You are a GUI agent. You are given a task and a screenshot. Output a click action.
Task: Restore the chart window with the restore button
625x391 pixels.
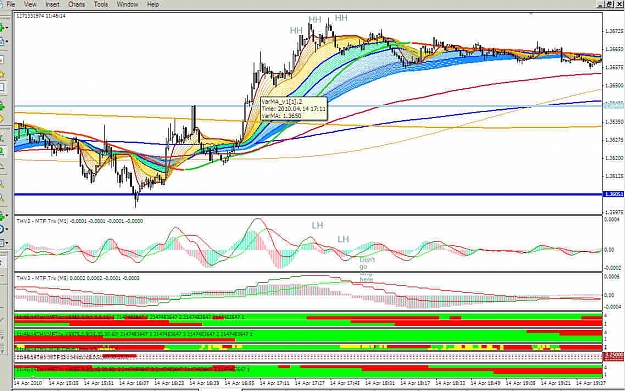(609, 4)
